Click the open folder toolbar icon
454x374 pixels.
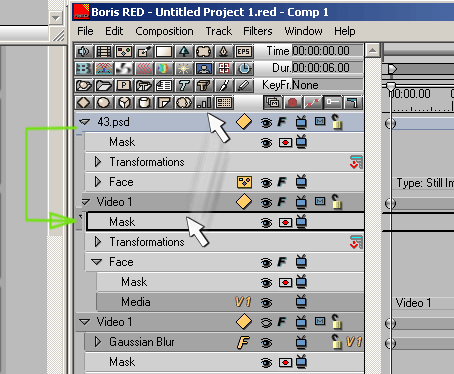click(x=103, y=85)
